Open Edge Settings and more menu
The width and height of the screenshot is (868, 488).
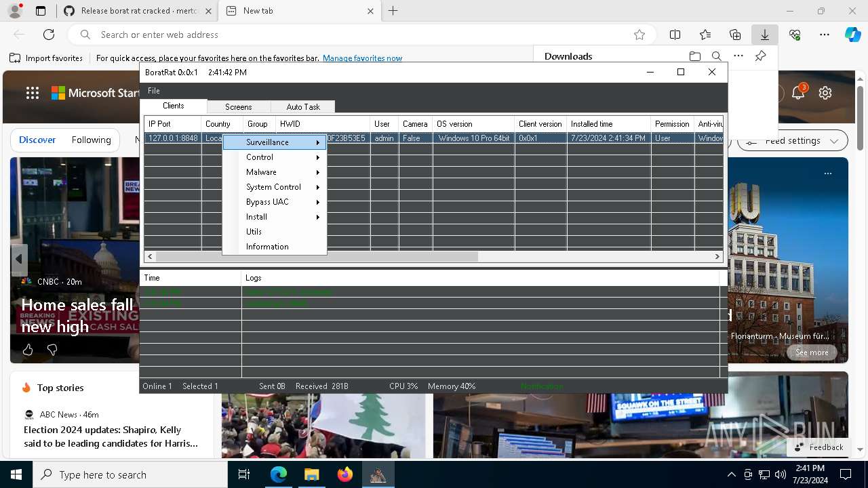pyautogui.click(x=825, y=35)
